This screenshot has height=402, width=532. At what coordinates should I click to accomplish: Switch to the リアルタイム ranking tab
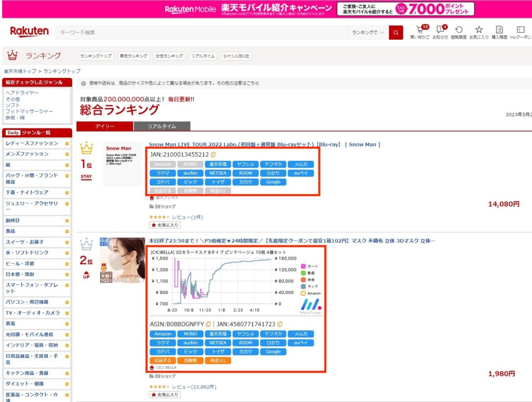[162, 126]
